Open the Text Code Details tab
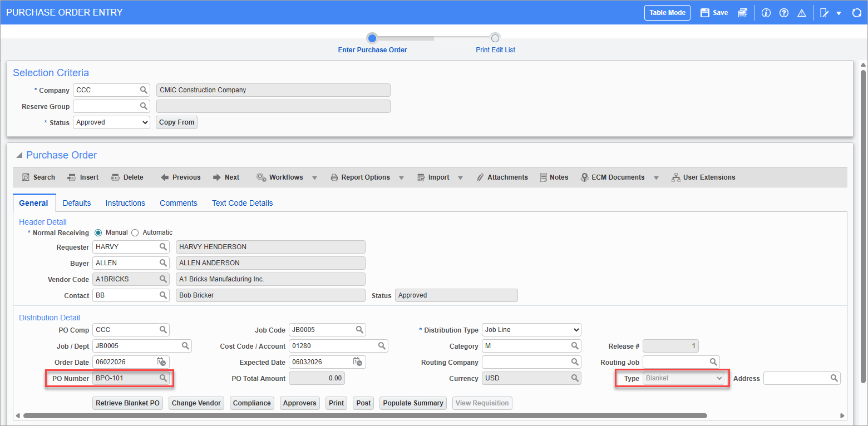 243,203
